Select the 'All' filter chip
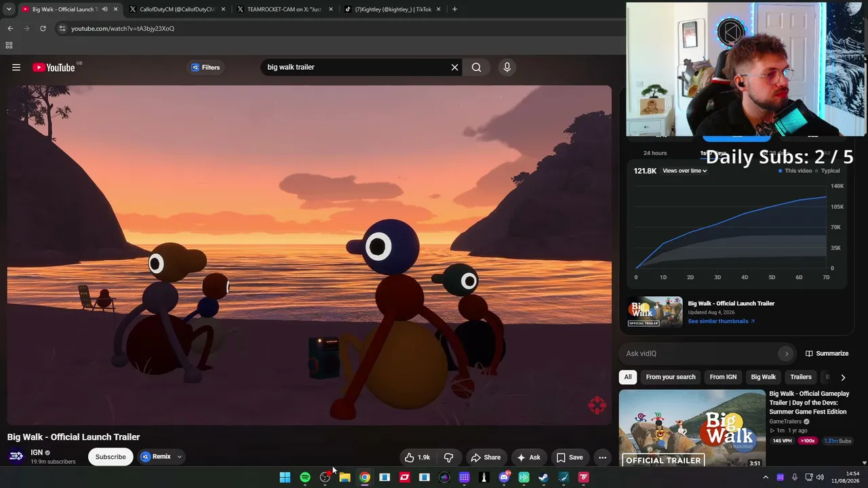The width and height of the screenshot is (868, 488). pos(628,377)
